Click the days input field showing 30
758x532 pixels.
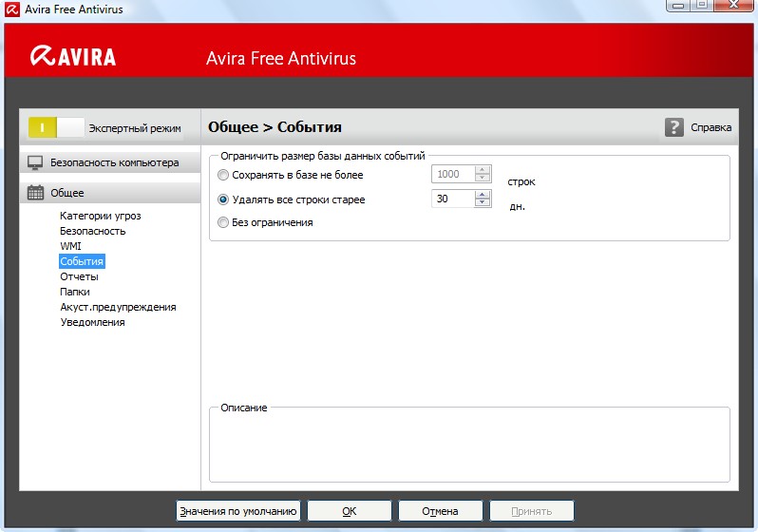[x=453, y=199]
